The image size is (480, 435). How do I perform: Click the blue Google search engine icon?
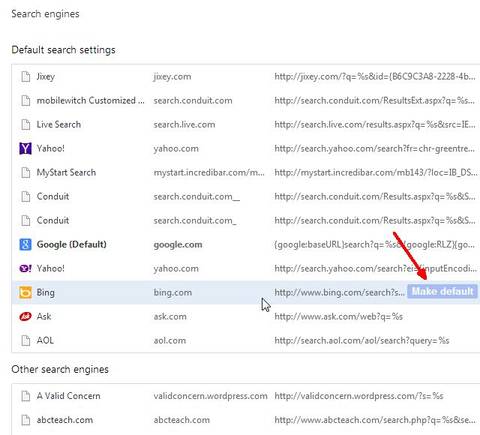[x=25, y=244]
